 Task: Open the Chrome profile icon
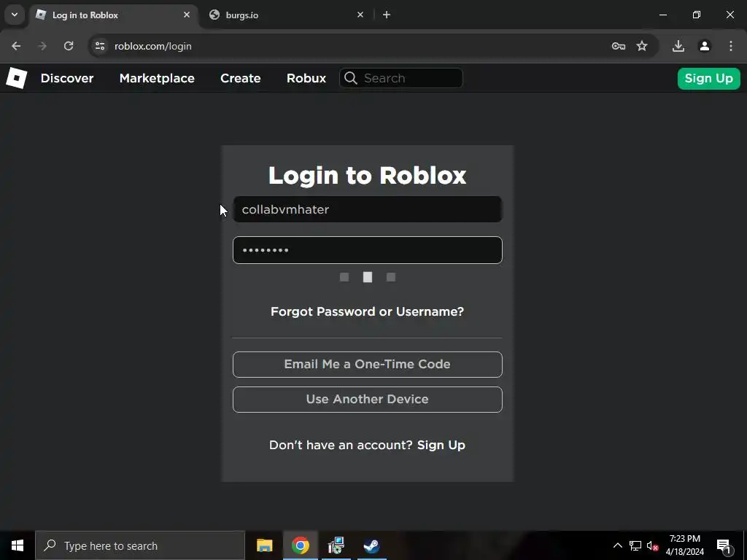pyautogui.click(x=705, y=46)
